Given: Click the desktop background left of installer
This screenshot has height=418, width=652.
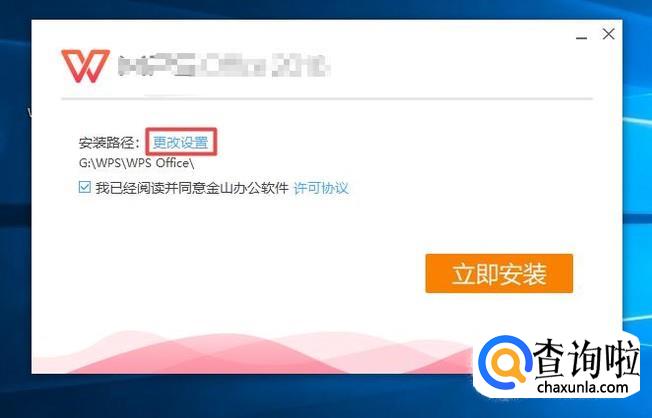Looking at the screenshot, I should tap(15, 208).
